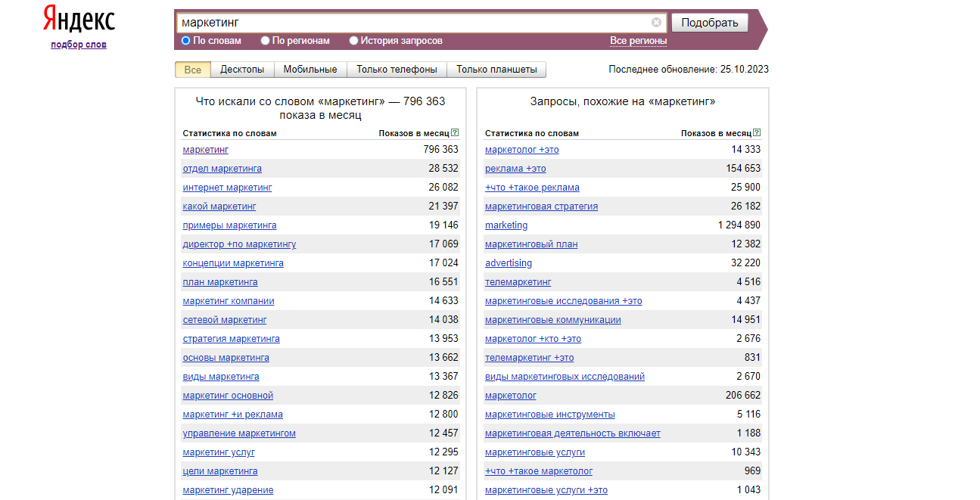Switch to the «Только планшеты» tab

click(496, 70)
